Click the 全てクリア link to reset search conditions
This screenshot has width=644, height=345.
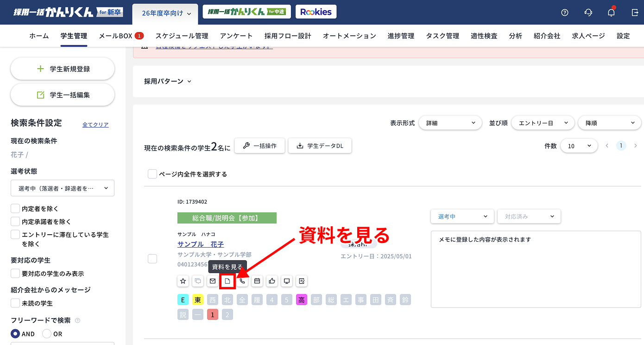[x=95, y=124]
